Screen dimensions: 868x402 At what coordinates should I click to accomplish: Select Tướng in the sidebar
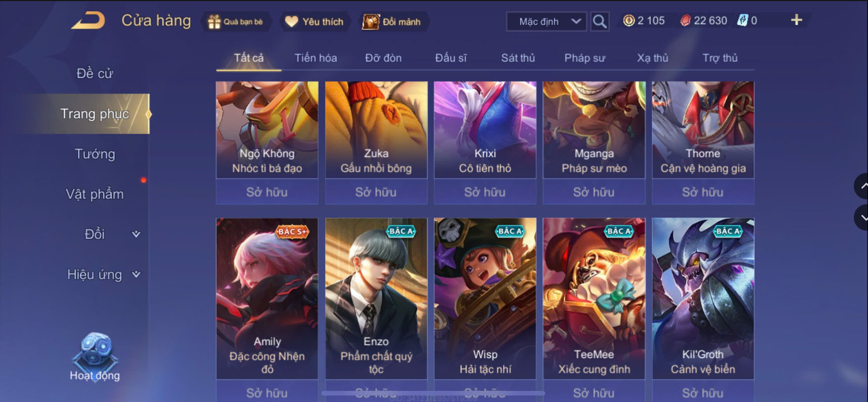click(x=95, y=154)
